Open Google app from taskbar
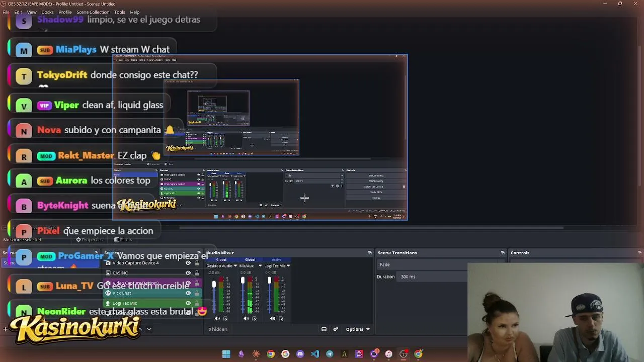This screenshot has width=644, height=362. [x=285, y=354]
